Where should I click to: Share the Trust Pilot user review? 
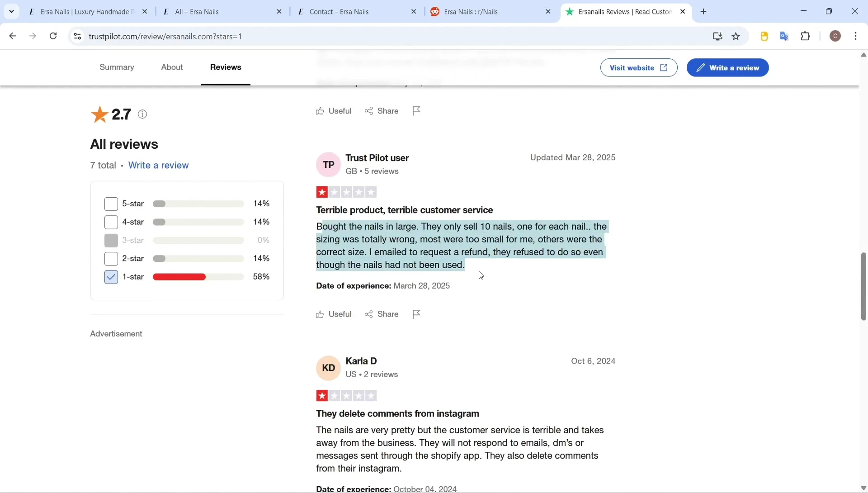pos(382,314)
